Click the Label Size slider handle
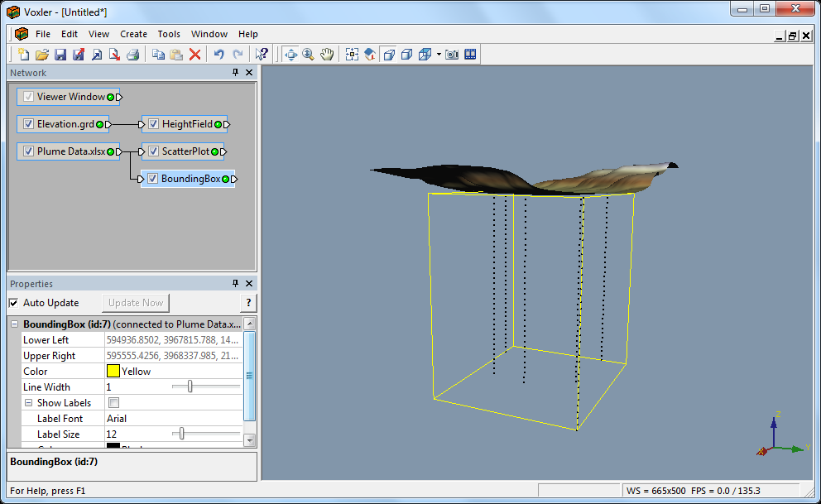 (181, 434)
